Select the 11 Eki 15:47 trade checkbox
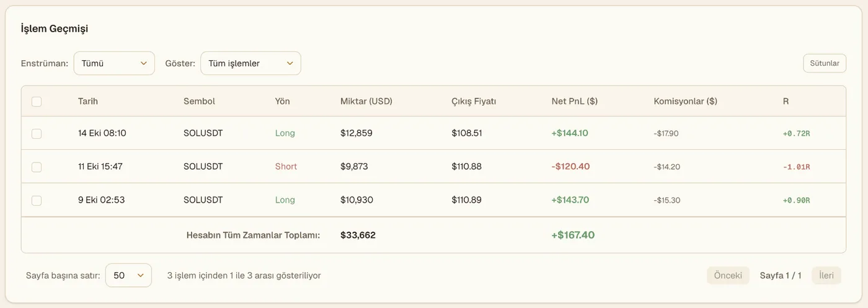The width and height of the screenshot is (868, 308). [37, 167]
